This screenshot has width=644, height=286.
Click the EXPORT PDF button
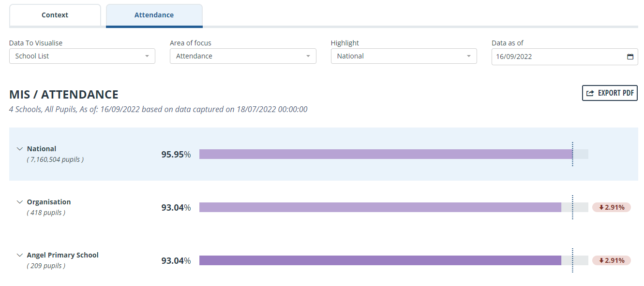(610, 93)
